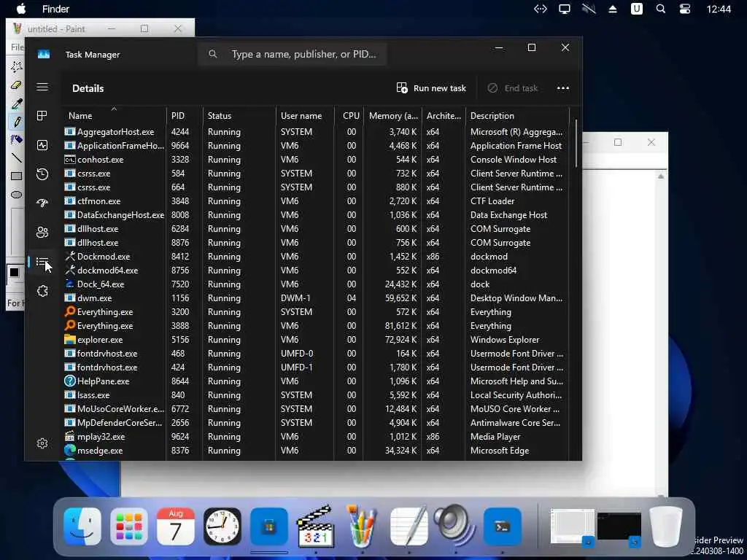
Task: Sort by the Description column header
Action: coord(517,116)
